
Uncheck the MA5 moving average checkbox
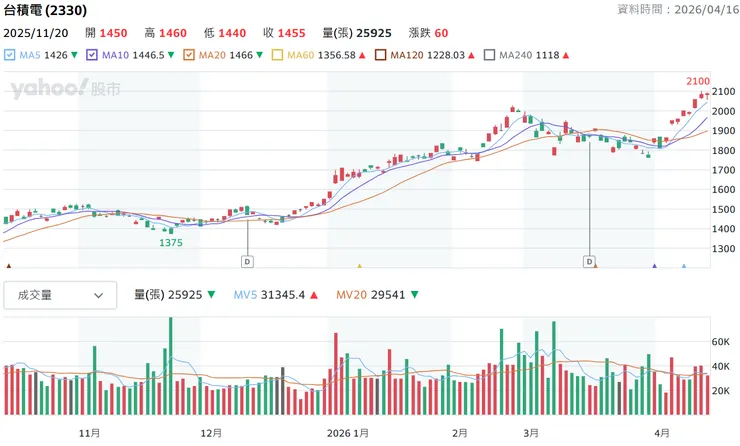[x=9, y=55]
